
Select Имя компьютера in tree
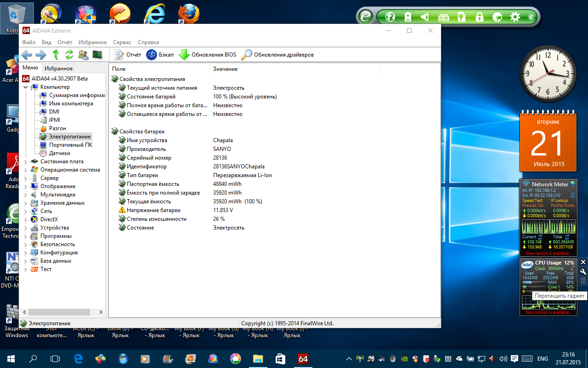click(71, 103)
